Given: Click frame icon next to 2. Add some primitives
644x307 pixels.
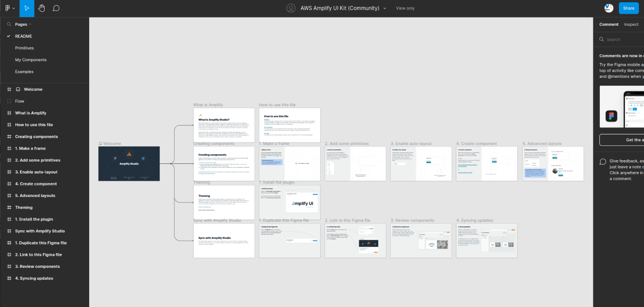Looking at the screenshot, I should [9, 160].
